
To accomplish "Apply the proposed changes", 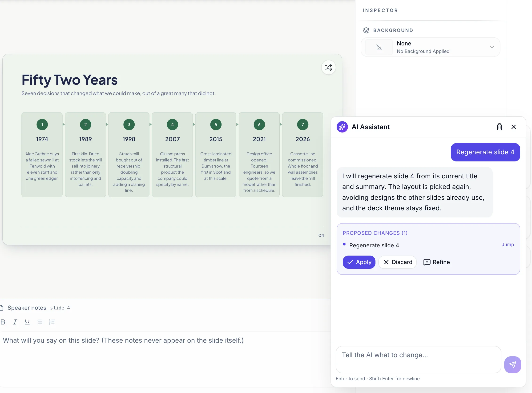I will pyautogui.click(x=359, y=262).
